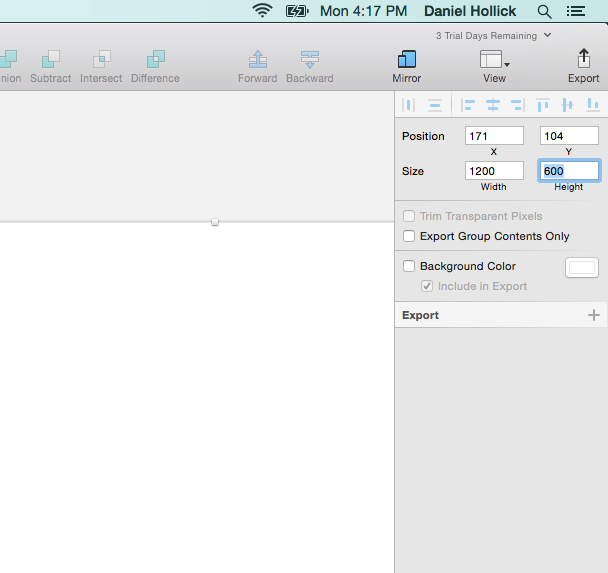Distribute layers horizontally
The width and height of the screenshot is (608, 573).
[x=409, y=105]
